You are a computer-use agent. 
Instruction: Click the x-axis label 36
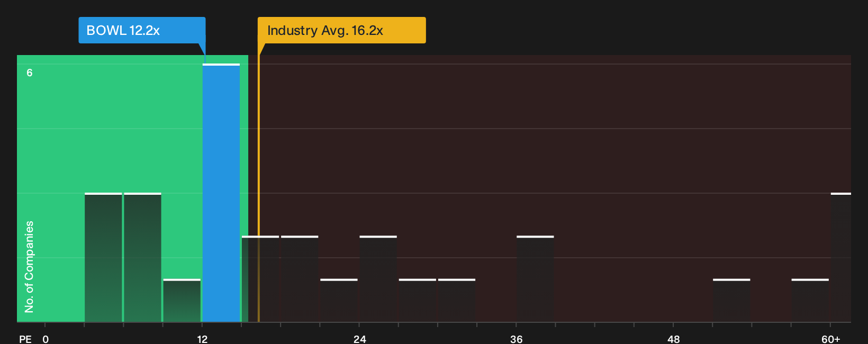point(517,339)
